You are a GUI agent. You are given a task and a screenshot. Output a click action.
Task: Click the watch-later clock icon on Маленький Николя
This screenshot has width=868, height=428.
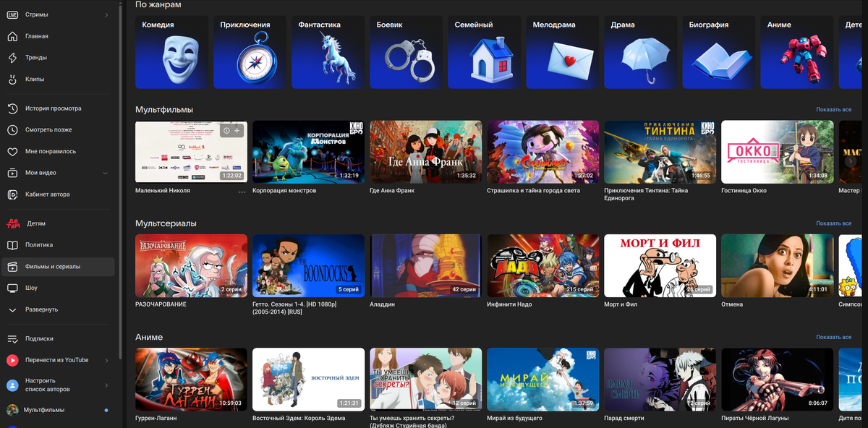[x=226, y=131]
